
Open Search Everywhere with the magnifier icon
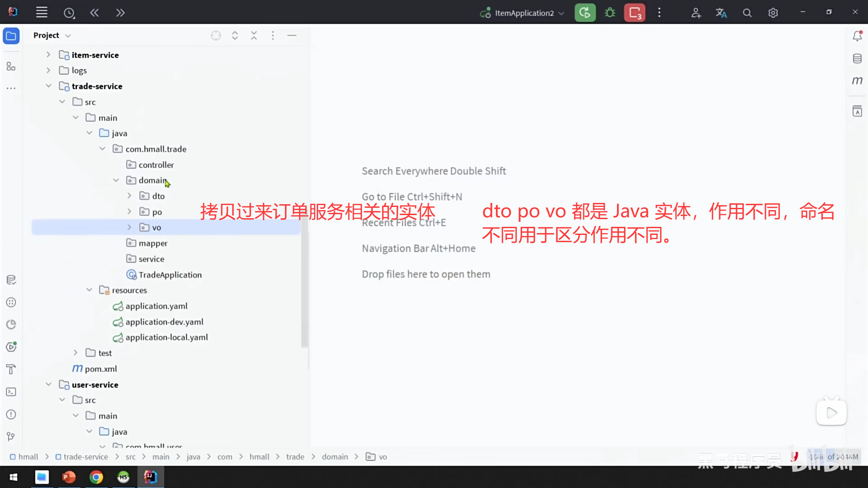coord(747,12)
